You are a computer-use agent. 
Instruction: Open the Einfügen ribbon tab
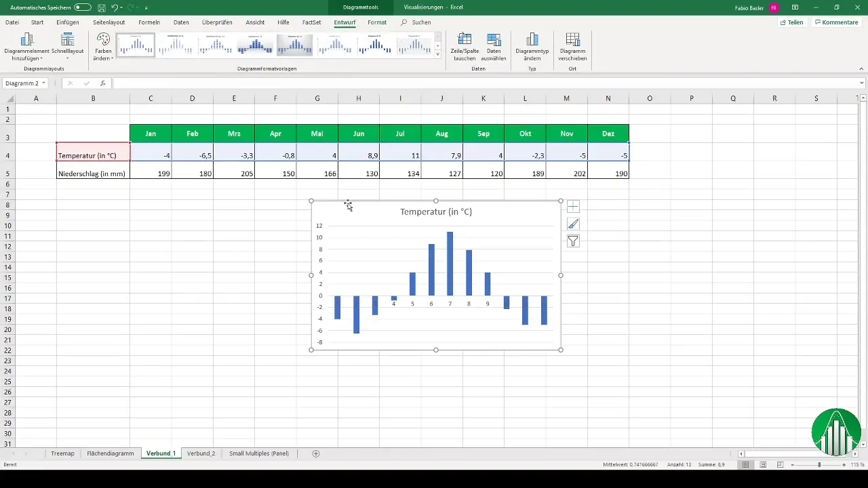[x=68, y=22]
